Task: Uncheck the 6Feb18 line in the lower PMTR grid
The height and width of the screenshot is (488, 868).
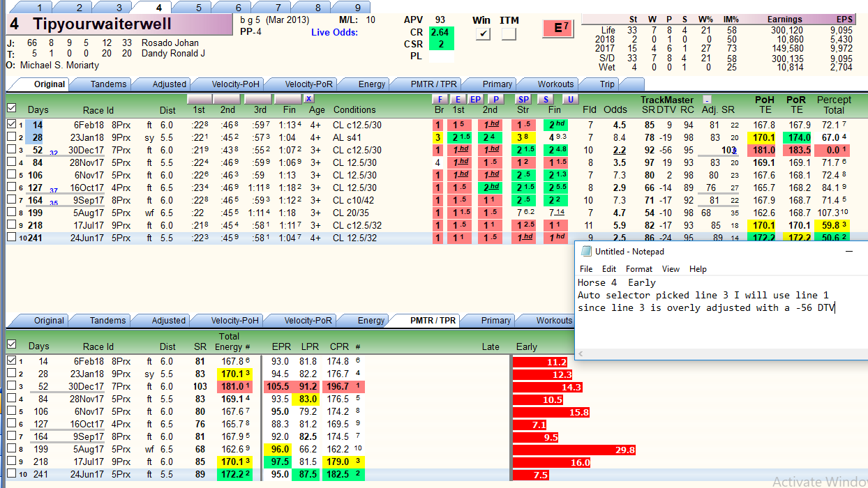Action: coord(11,361)
